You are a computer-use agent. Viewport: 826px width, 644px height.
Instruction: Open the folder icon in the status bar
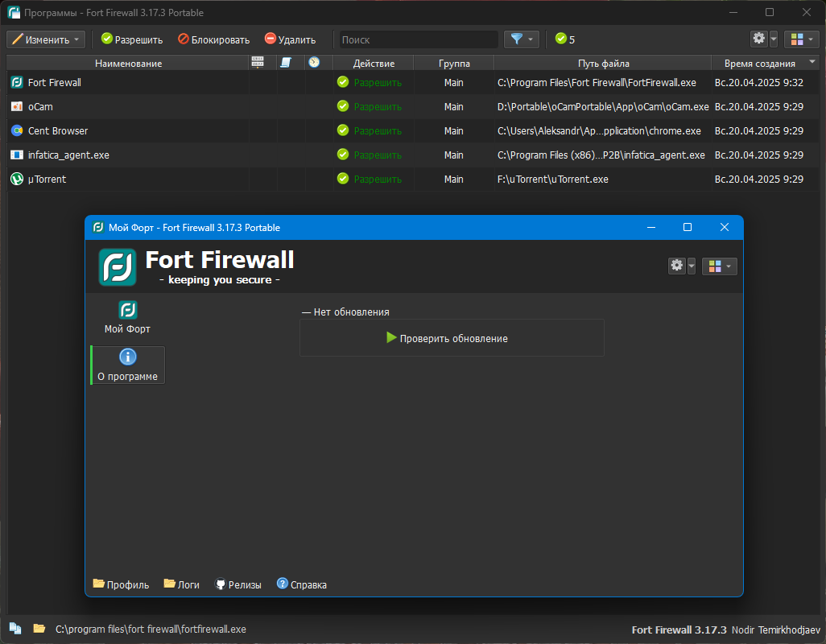[38, 629]
